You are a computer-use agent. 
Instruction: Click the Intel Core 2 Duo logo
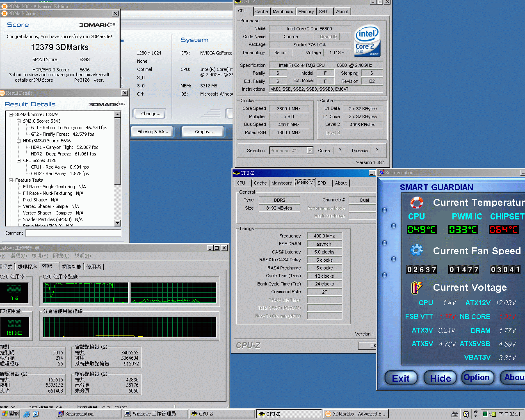pos(367,41)
